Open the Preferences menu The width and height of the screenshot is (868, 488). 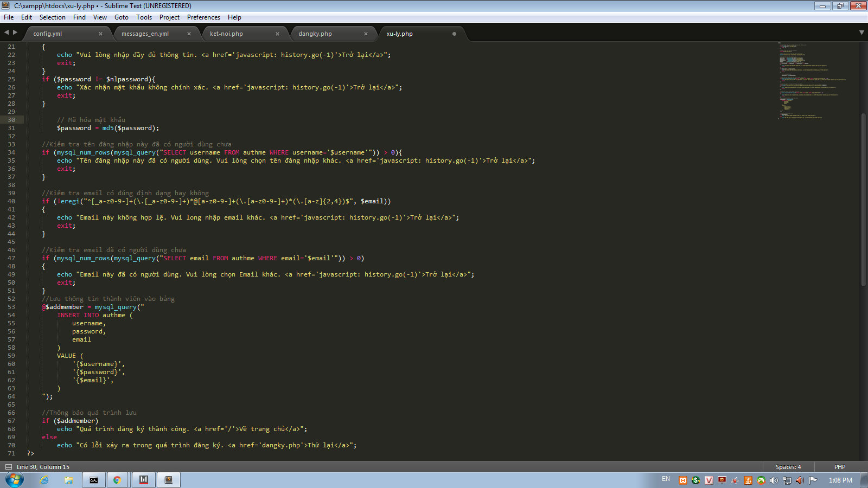click(x=203, y=17)
